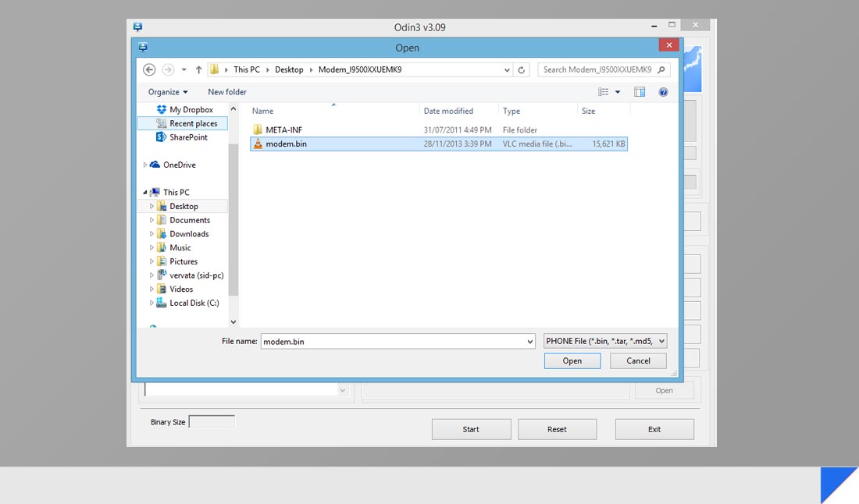Expand the address bar history dropdown
The image size is (859, 504).
coord(507,70)
